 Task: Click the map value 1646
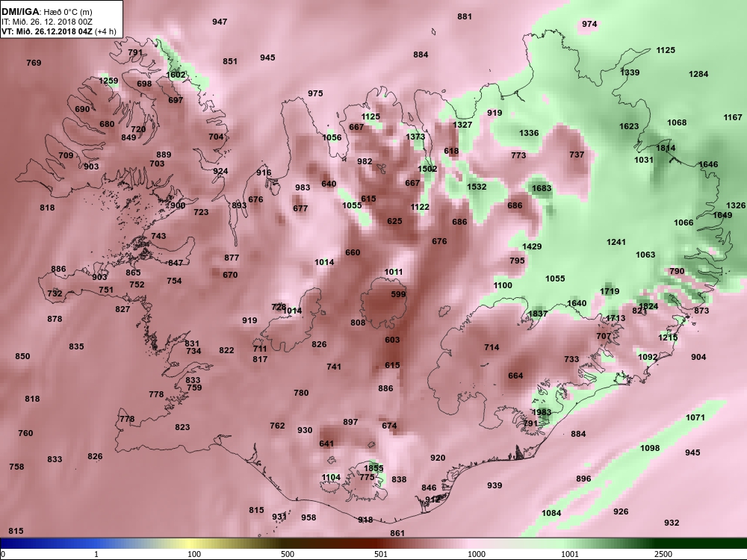point(708,164)
